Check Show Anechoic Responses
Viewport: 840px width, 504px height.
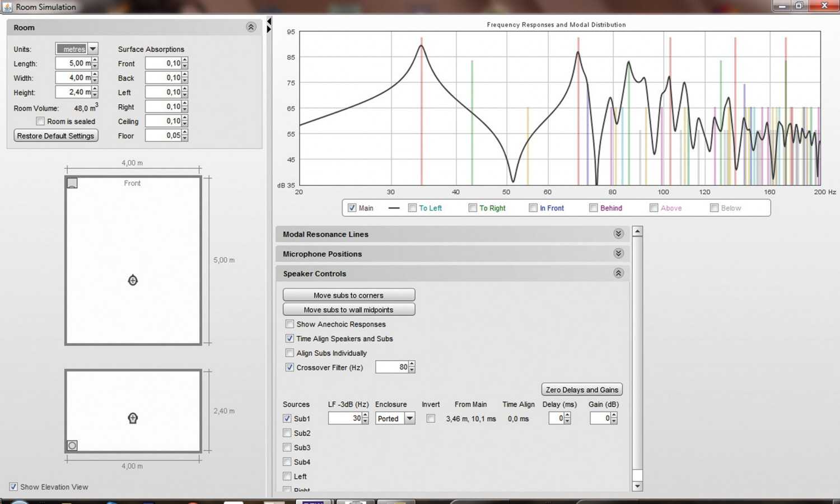(290, 324)
